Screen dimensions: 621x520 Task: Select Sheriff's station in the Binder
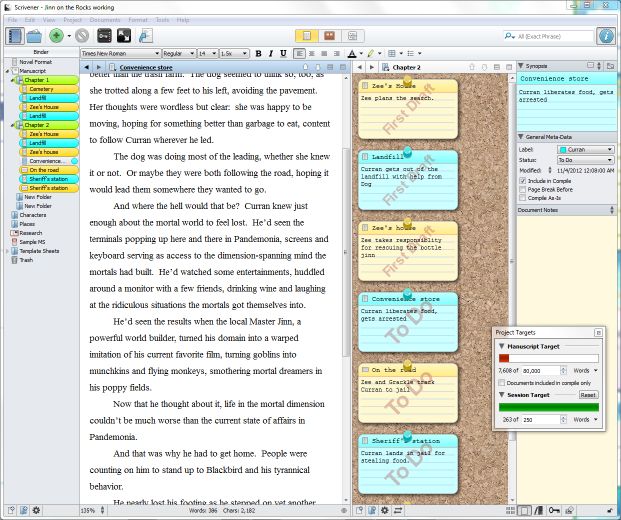tap(47, 178)
